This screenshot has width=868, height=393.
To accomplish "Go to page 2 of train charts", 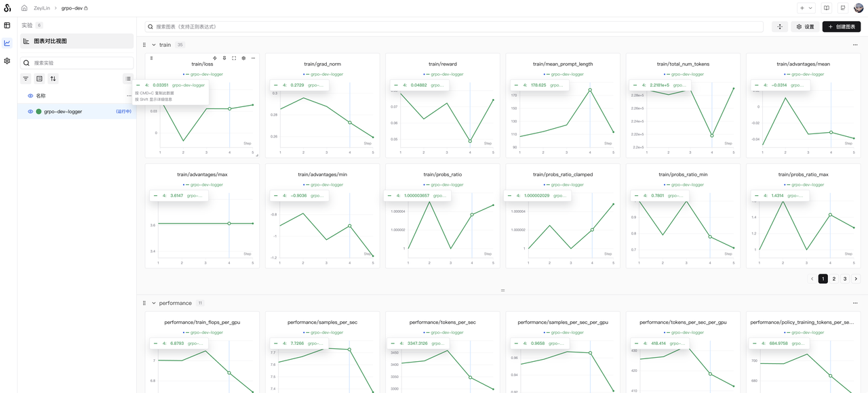I will coord(833,278).
